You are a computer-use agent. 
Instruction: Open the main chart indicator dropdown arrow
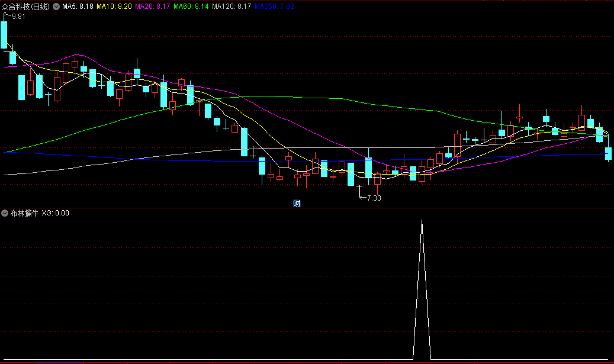coord(56,7)
